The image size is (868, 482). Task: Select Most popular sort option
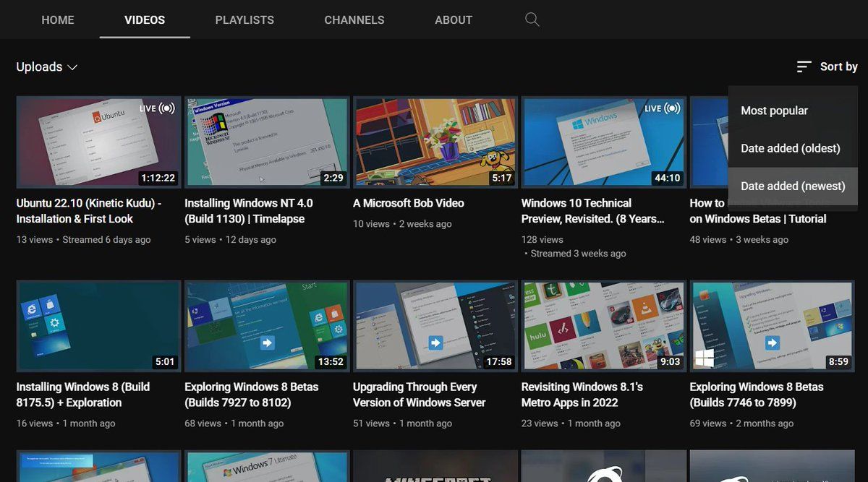pyautogui.click(x=774, y=111)
